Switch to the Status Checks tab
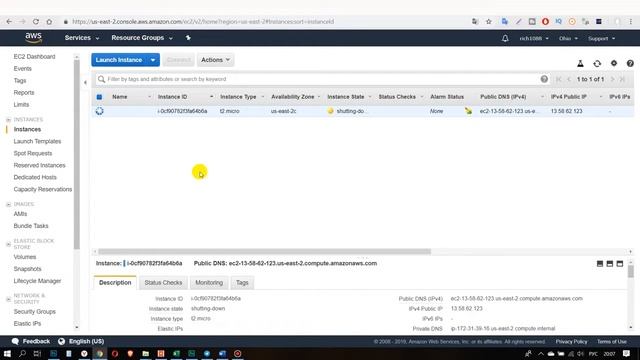640x360 pixels. coord(163,282)
